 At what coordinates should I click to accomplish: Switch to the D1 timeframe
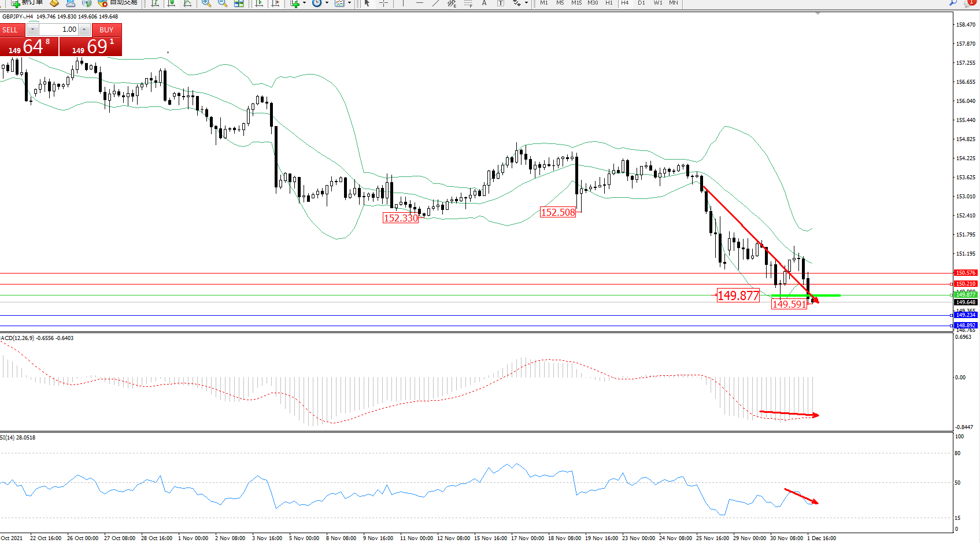coord(641,3)
